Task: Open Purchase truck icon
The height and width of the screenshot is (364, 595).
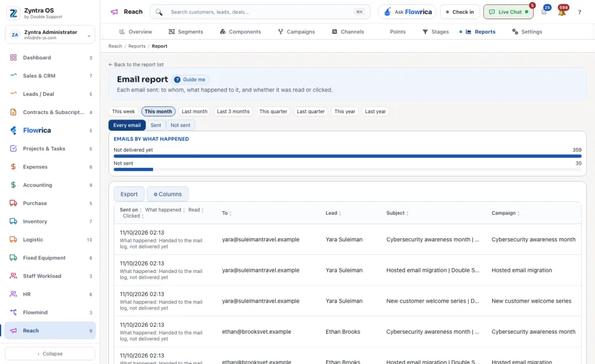Action: (x=13, y=203)
